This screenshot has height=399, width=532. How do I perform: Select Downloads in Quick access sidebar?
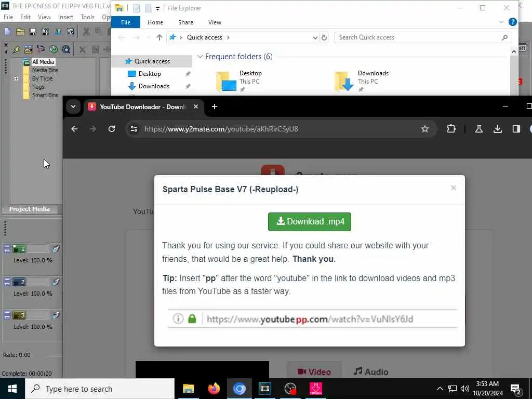pos(154,86)
